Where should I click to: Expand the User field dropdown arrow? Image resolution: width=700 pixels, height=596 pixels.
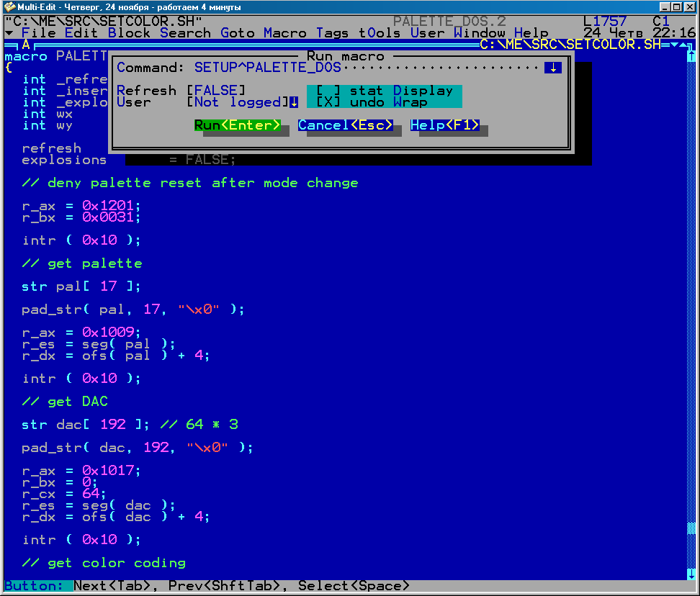point(294,102)
